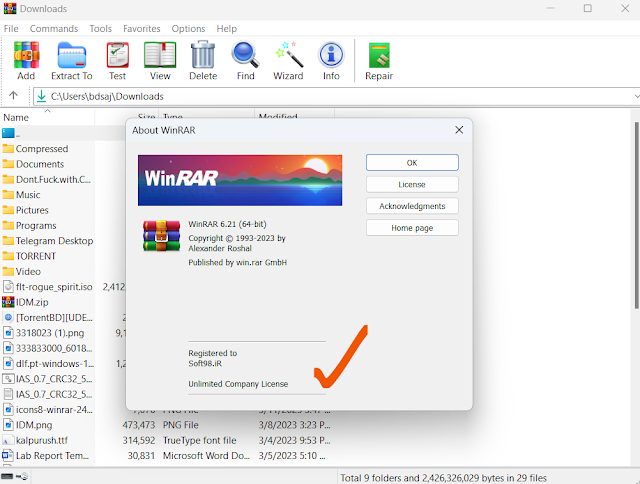This screenshot has width=640, height=484.
Task: Select the Extract To toolbar icon
Action: click(x=72, y=55)
